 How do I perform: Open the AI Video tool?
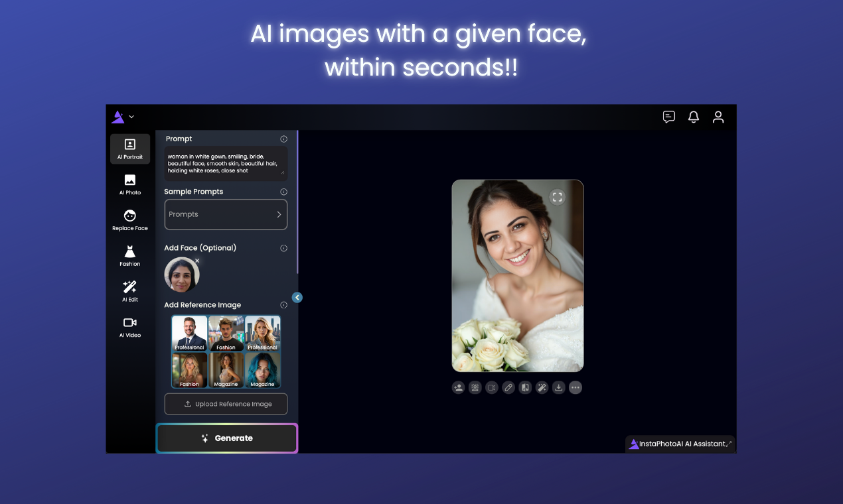point(129,326)
